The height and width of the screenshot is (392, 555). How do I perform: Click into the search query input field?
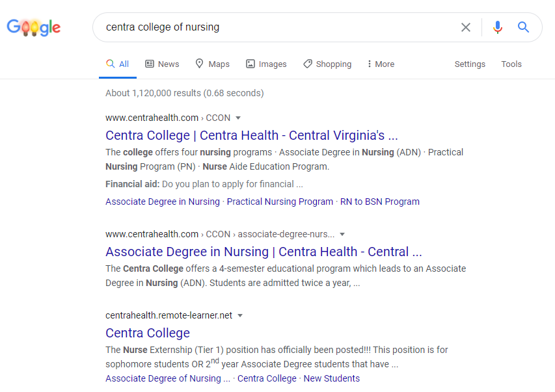point(273,27)
